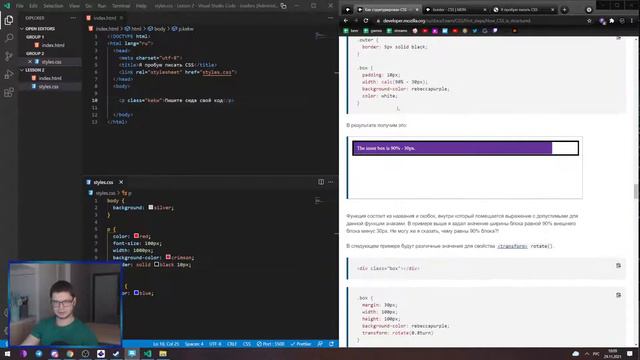This screenshot has width=640, height=360.
Task: Open the Run and Debug view
Action: click(9, 74)
